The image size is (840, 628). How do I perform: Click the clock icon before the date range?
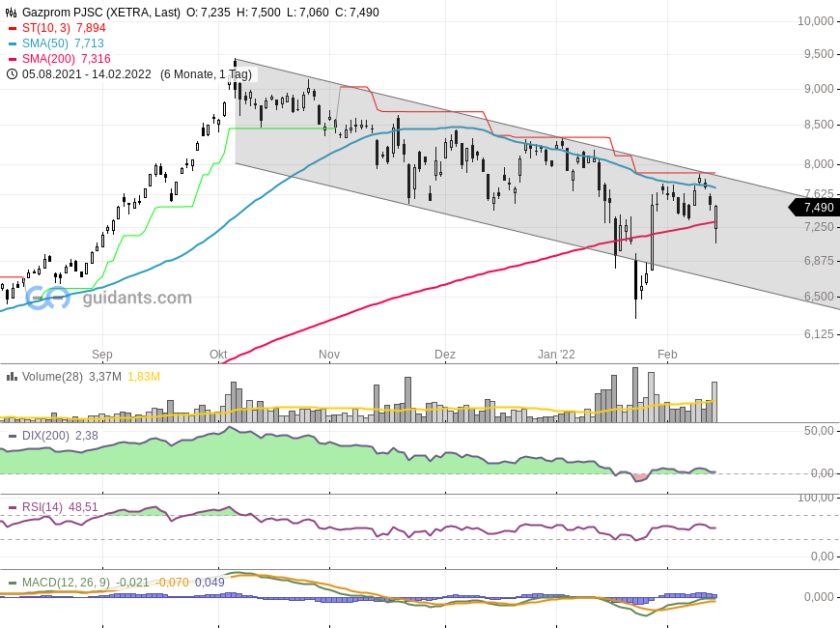coord(12,74)
